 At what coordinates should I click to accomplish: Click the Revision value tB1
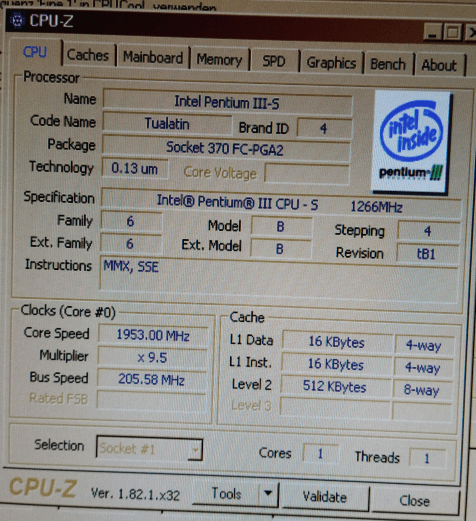coord(427,253)
